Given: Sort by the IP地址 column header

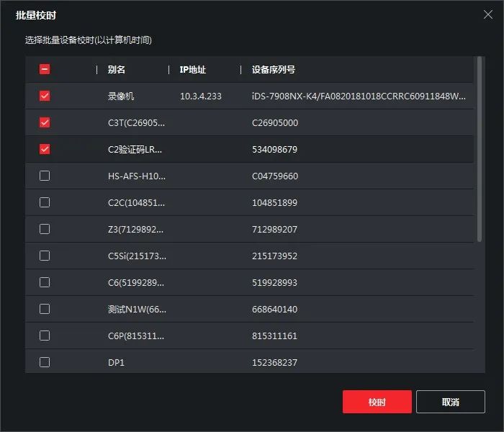Looking at the screenshot, I should pyautogui.click(x=193, y=70).
